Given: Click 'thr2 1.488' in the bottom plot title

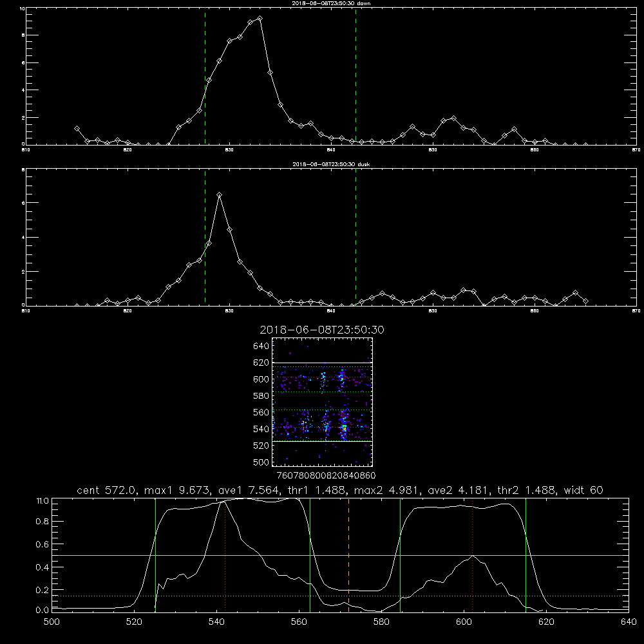Looking at the screenshot, I should (527, 490).
